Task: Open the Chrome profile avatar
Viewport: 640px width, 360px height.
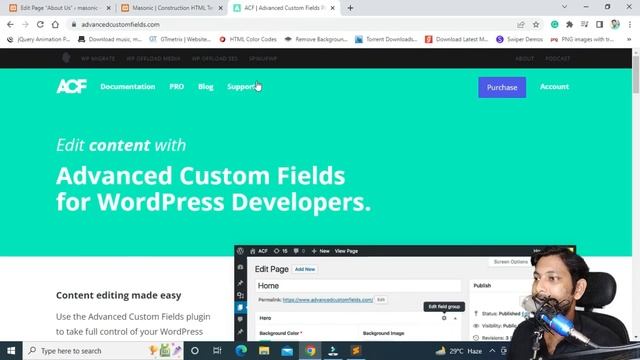Action: [x=615, y=24]
